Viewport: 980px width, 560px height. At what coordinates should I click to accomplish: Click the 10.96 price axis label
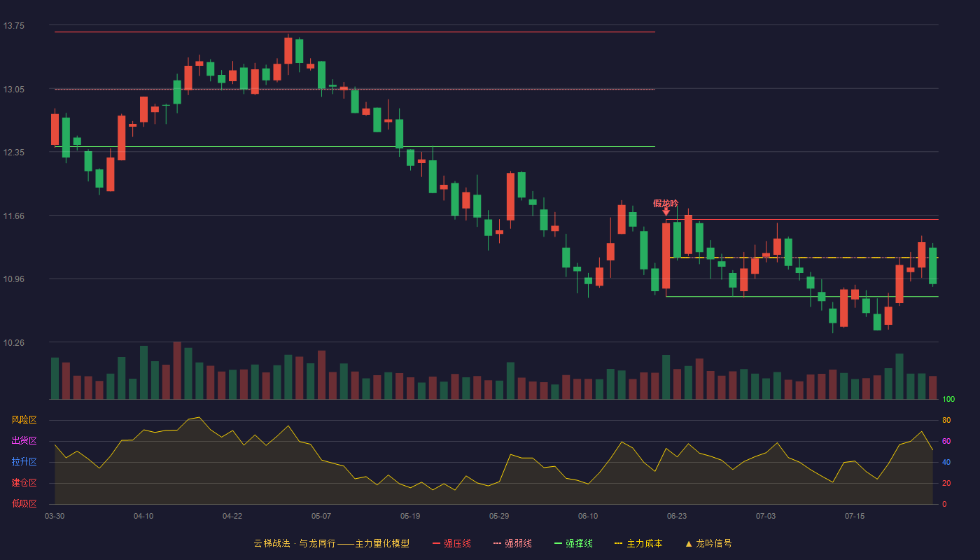point(13,279)
